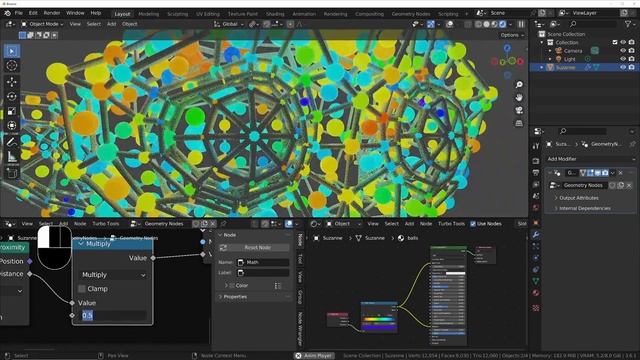
Task: Hide Light with its eye icon
Action: (623, 59)
